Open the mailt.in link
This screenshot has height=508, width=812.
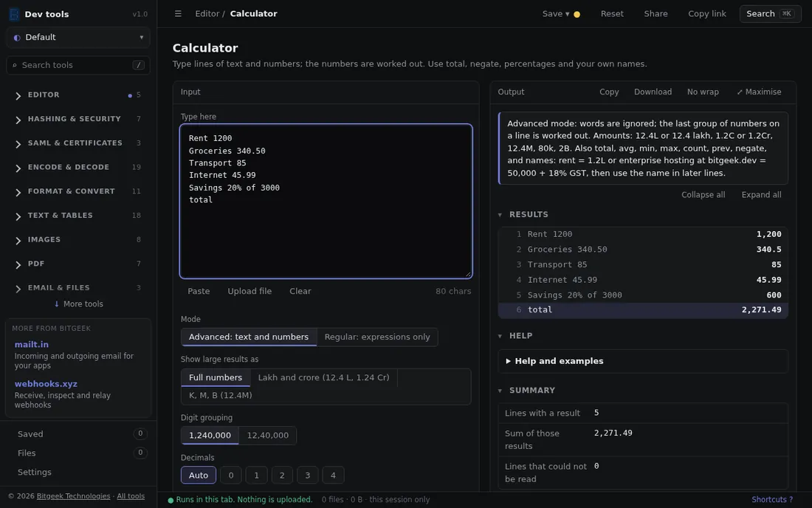click(x=32, y=345)
